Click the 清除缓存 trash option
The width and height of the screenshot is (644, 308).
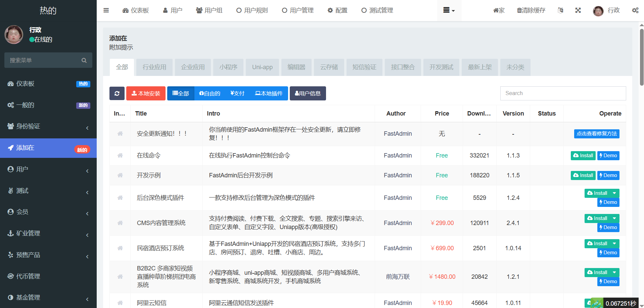click(x=531, y=10)
